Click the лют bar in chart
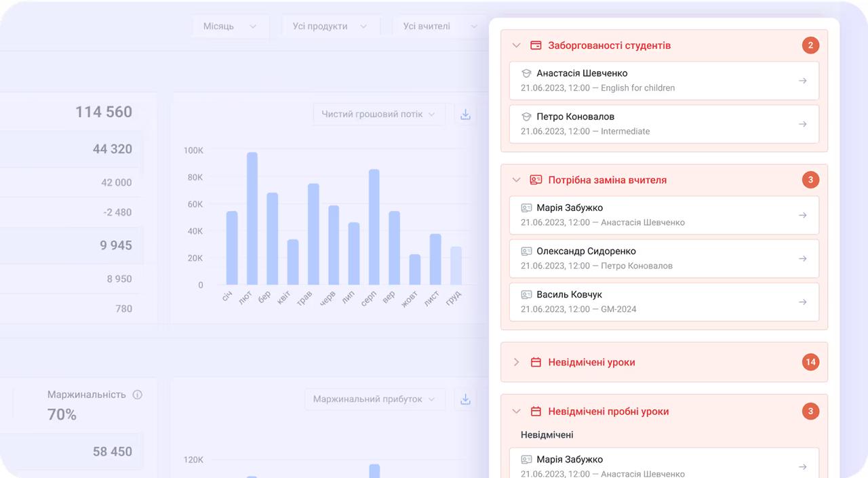Screen dimensions: 868x478 pyautogui.click(x=252, y=218)
